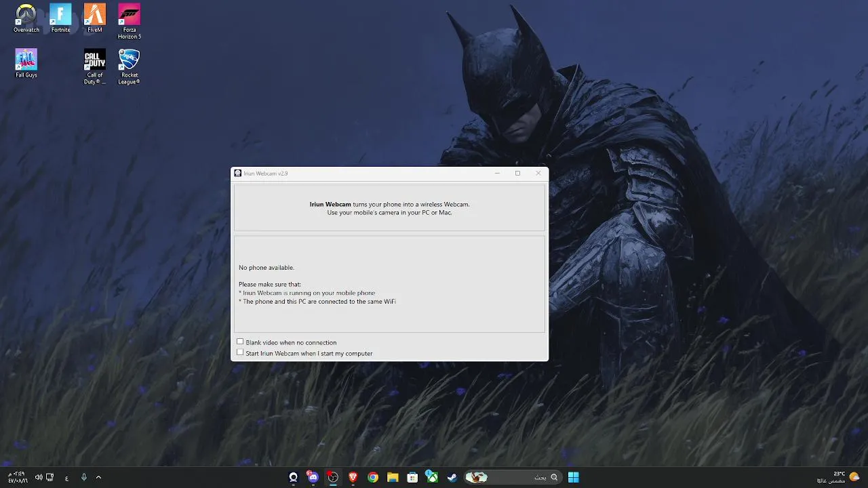Open File Explorer from the taskbar
Viewport: 868px width, 488px height.
tap(393, 477)
